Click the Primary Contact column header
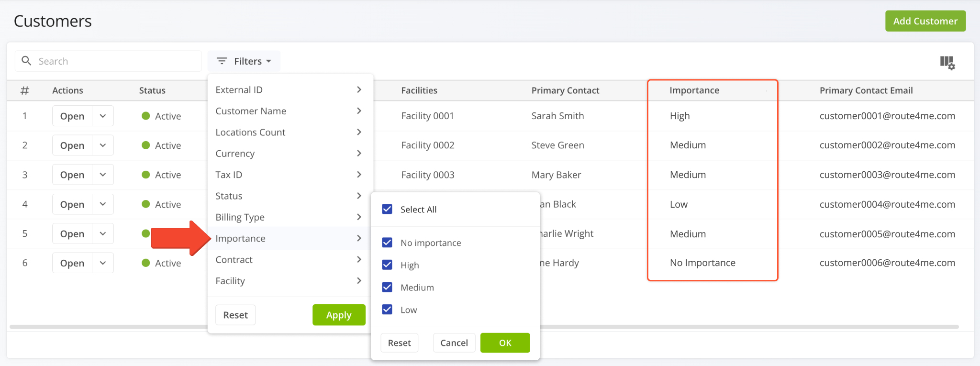This screenshot has height=366, width=980. click(x=565, y=90)
